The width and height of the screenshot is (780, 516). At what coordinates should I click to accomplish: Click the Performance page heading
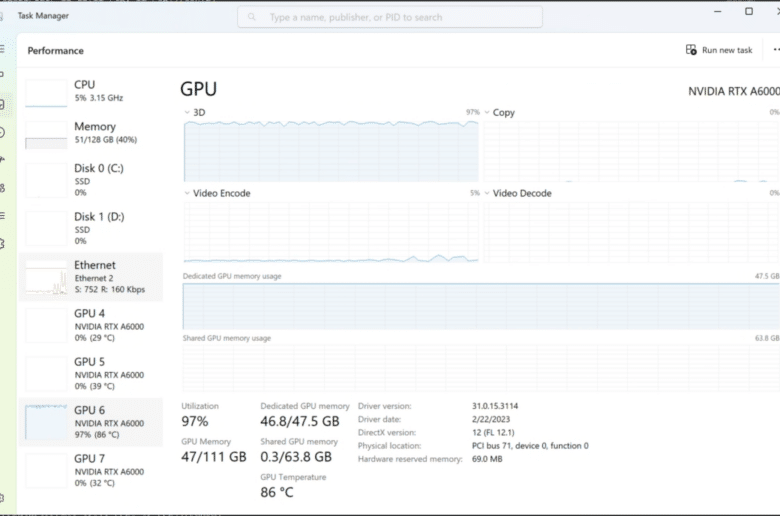tap(55, 51)
